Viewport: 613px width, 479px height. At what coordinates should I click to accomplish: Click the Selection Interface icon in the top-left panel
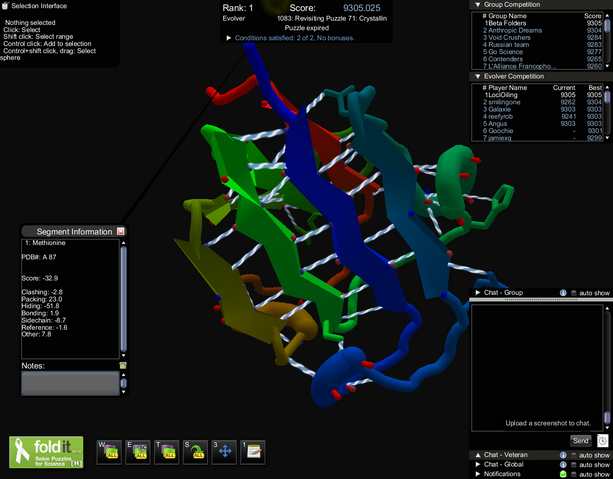point(5,5)
